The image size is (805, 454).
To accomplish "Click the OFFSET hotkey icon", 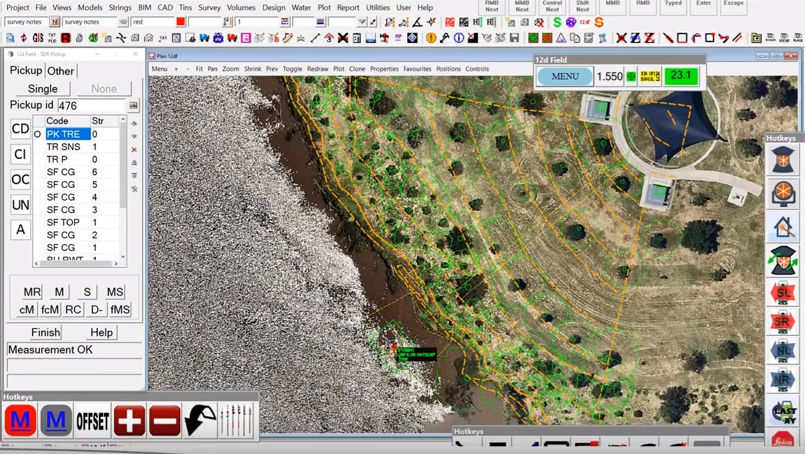I will 93,421.
